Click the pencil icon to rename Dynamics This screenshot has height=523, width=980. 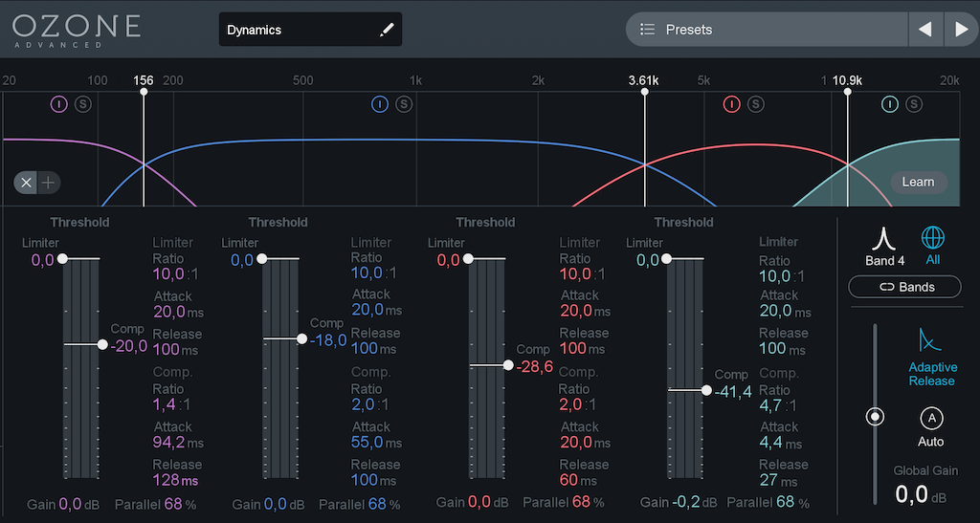tap(386, 30)
